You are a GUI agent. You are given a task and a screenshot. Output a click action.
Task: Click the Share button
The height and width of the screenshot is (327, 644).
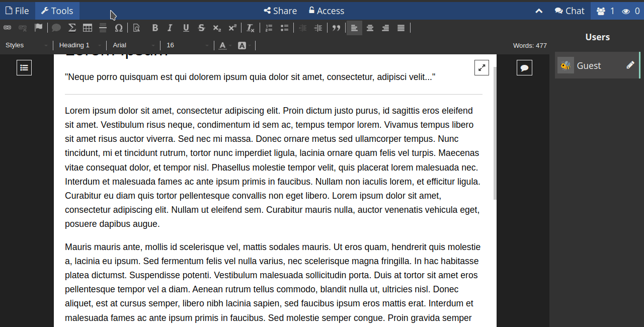coord(280,11)
